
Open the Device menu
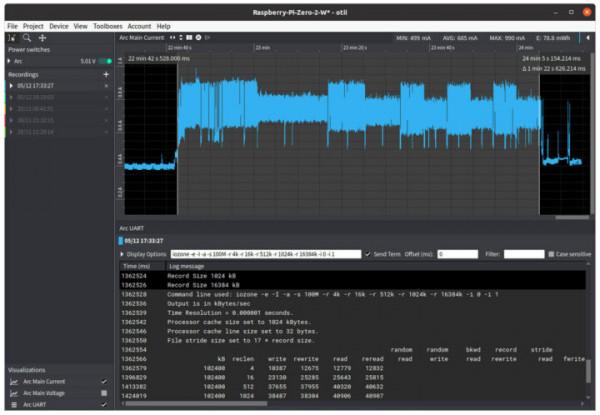57,25
